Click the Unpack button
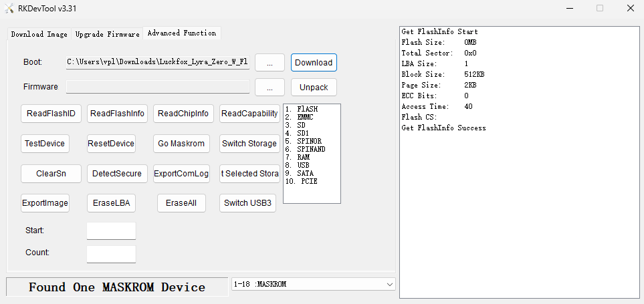Screen dimensions: 644x304 coord(314,88)
